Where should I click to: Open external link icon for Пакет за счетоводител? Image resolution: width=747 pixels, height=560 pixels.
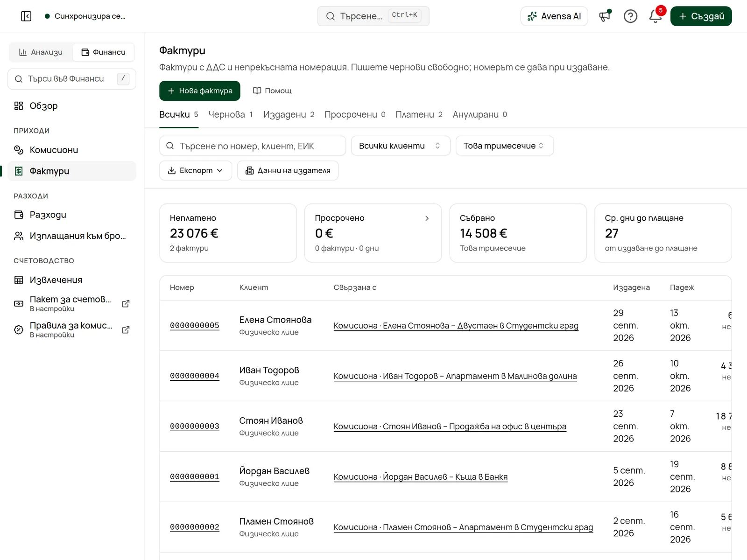pos(126,304)
